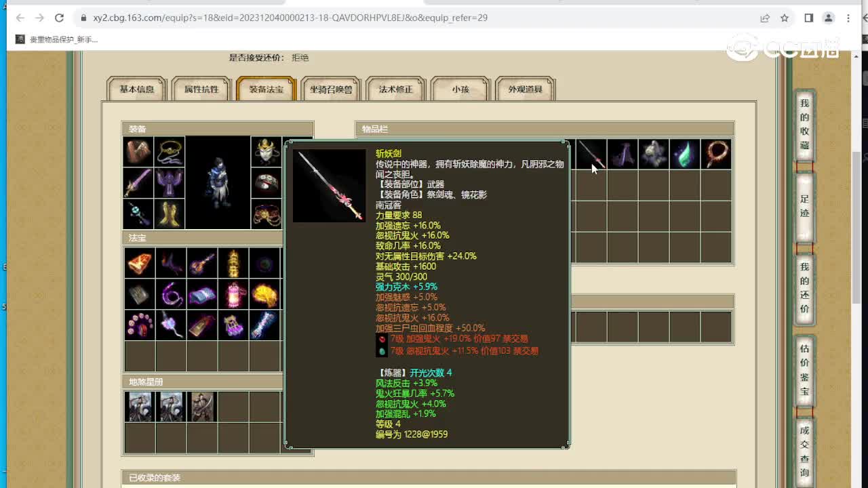This screenshot has width=868, height=488.
Task: Click the brown shoulder armor equipment icon
Action: coord(138,152)
